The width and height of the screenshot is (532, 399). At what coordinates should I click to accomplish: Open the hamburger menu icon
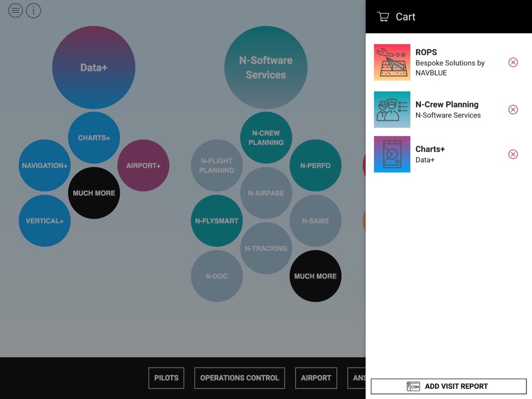point(16,11)
